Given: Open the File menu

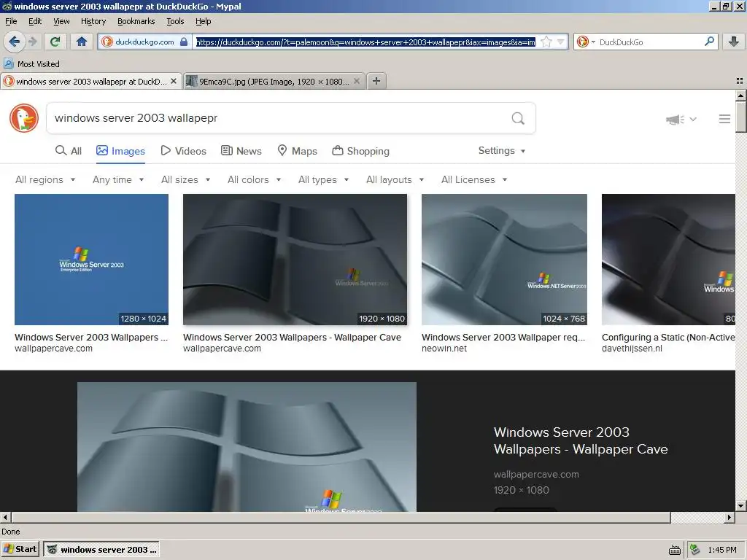Looking at the screenshot, I should pos(11,21).
